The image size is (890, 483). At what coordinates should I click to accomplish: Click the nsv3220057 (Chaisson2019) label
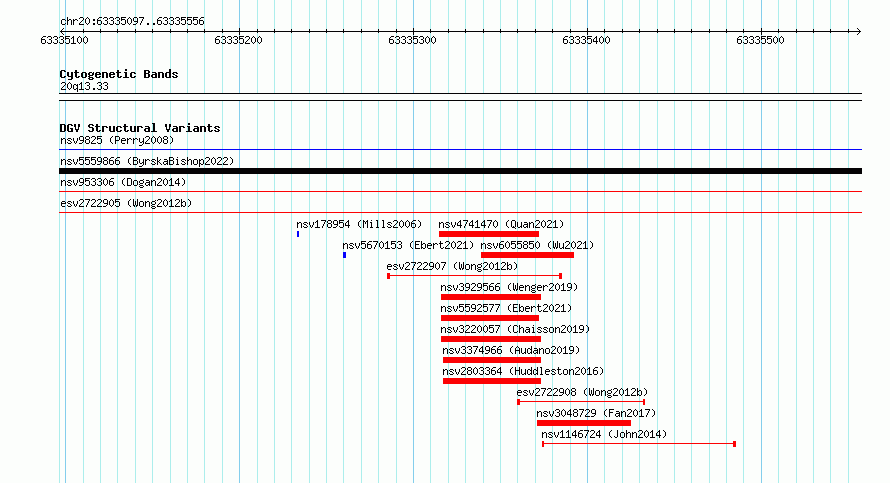[515, 329]
